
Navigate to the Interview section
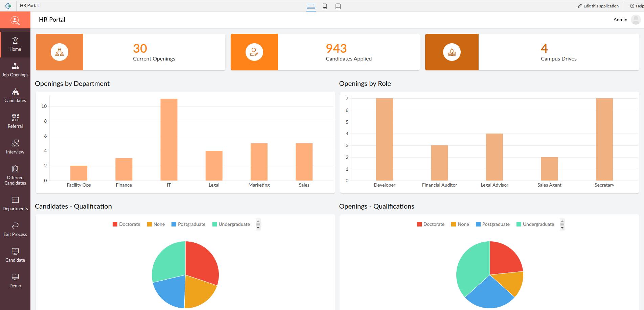click(x=15, y=146)
